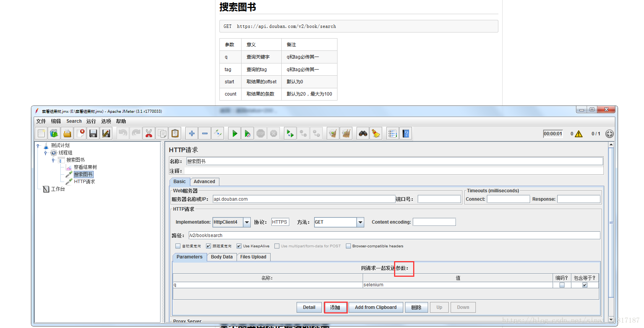Check the 编码? box for parameter q

click(x=562, y=285)
